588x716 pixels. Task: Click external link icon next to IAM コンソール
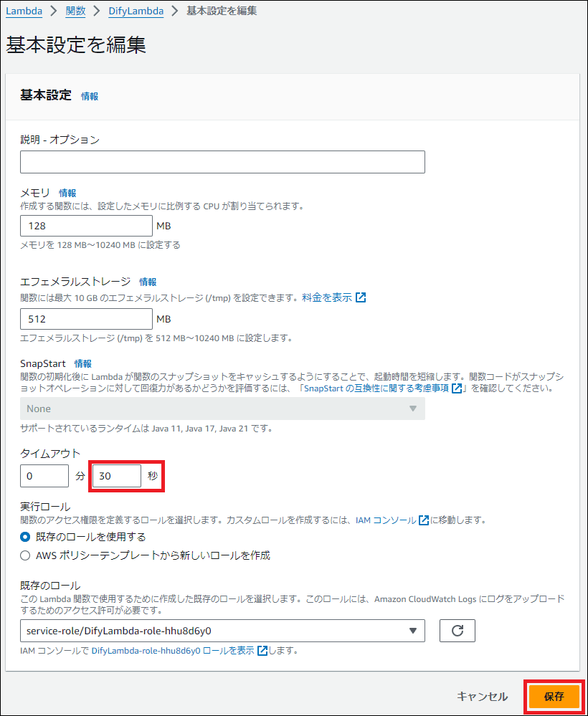(x=424, y=520)
